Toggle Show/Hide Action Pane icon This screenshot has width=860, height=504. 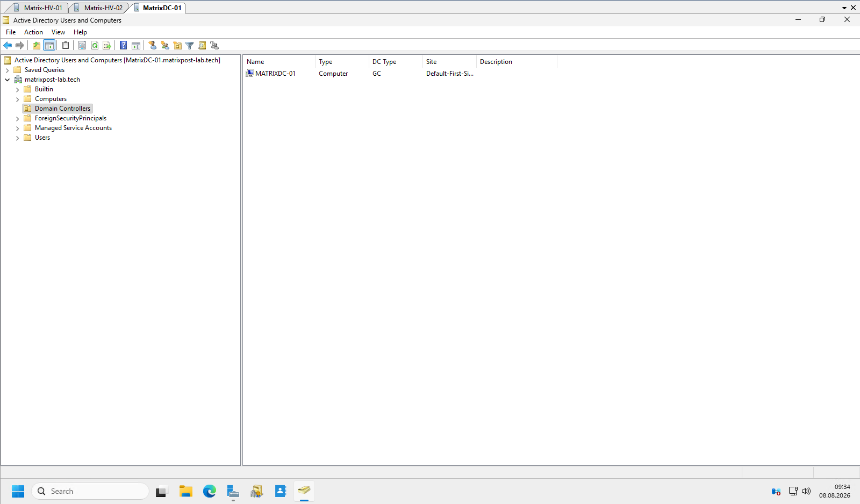pyautogui.click(x=136, y=46)
